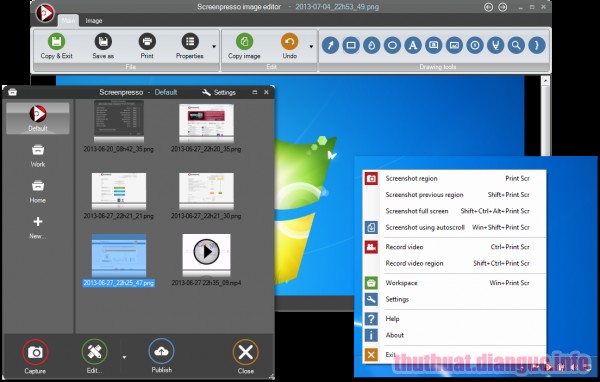Open the dropdown arrow next to Edit
This screenshot has height=382, width=600.
point(124,357)
